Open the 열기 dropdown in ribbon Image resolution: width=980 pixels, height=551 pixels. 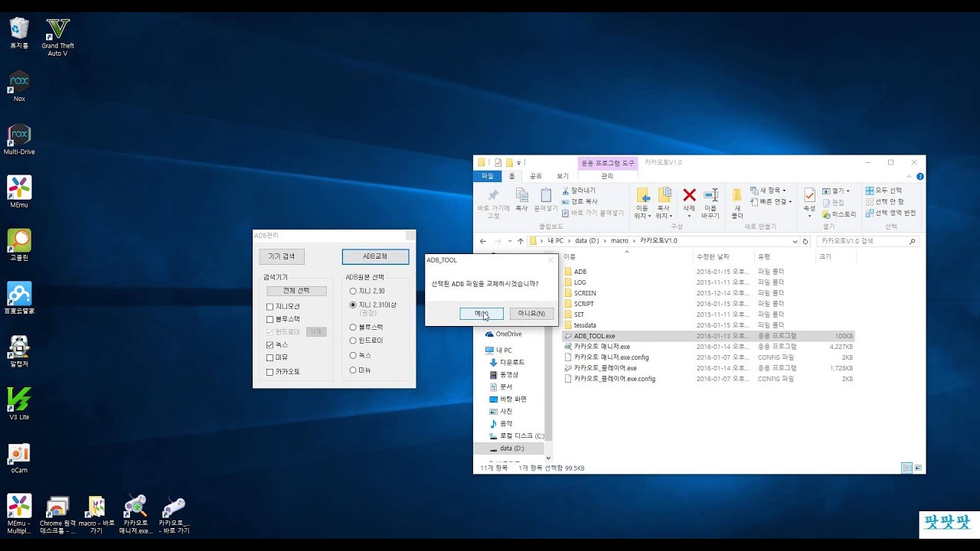836,191
